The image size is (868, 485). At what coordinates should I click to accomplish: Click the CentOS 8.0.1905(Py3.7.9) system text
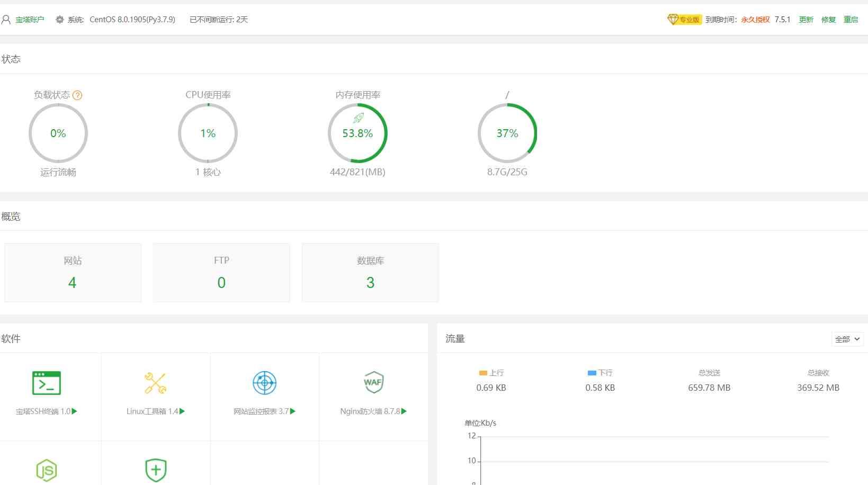coord(132,20)
